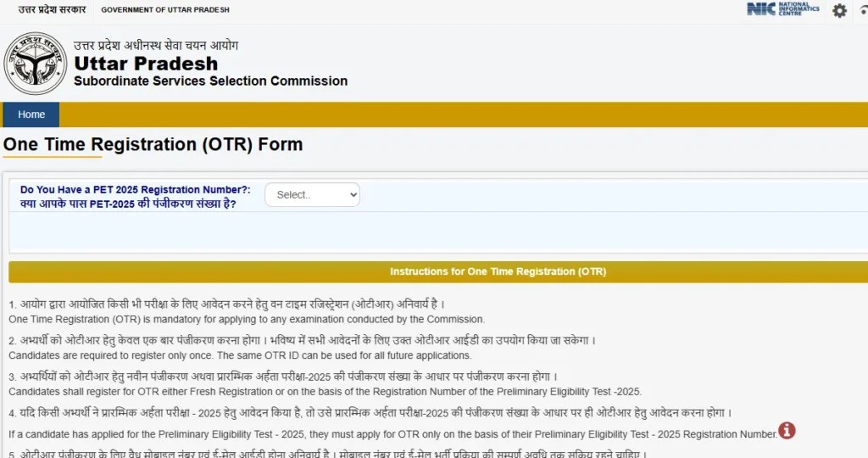The image size is (868, 458).
Task: Click the 'क्या आपके पास PET-2025' Hindi label
Action: (128, 204)
